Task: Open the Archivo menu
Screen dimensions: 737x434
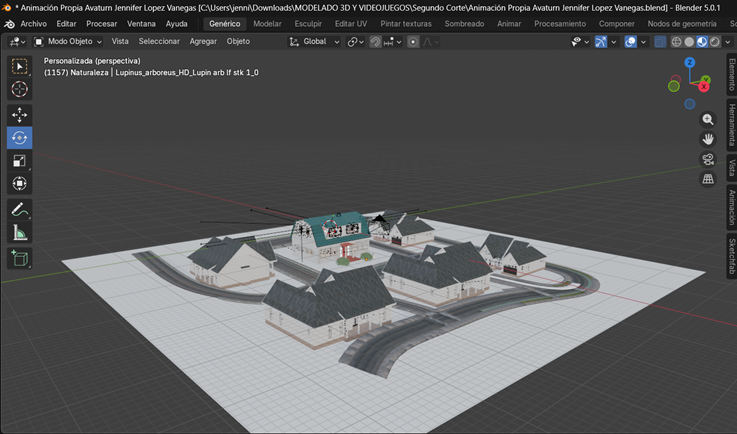Action: pyautogui.click(x=33, y=23)
